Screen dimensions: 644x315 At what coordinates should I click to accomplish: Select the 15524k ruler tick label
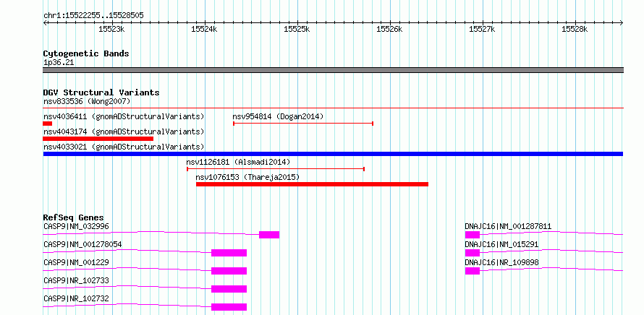(205, 29)
